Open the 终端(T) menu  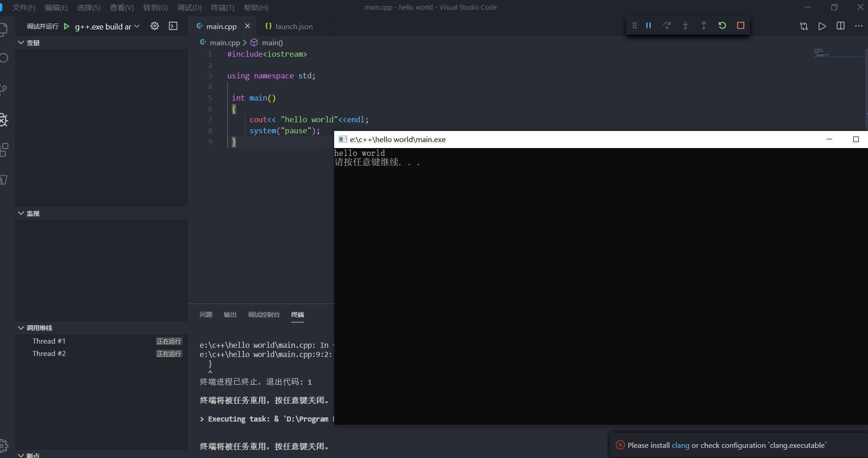pyautogui.click(x=223, y=7)
